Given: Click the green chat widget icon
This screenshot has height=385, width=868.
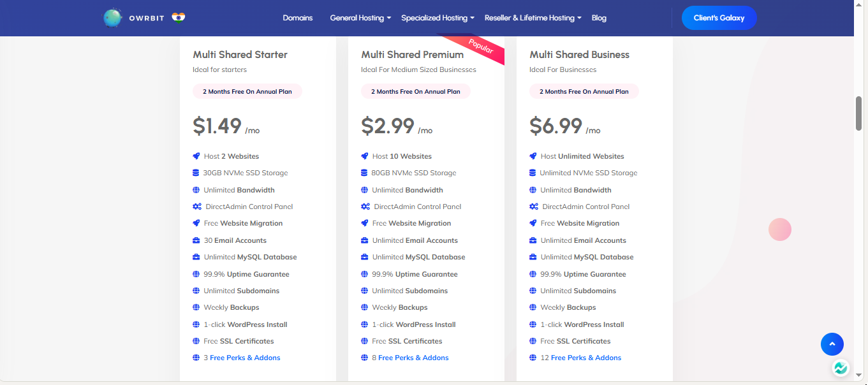Looking at the screenshot, I should tap(841, 368).
